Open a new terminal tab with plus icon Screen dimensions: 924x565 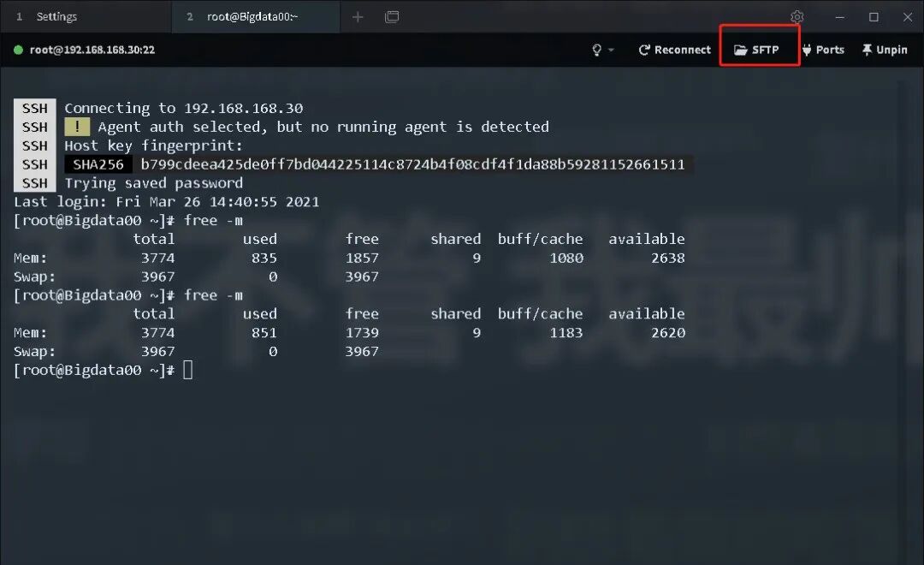pos(358,17)
